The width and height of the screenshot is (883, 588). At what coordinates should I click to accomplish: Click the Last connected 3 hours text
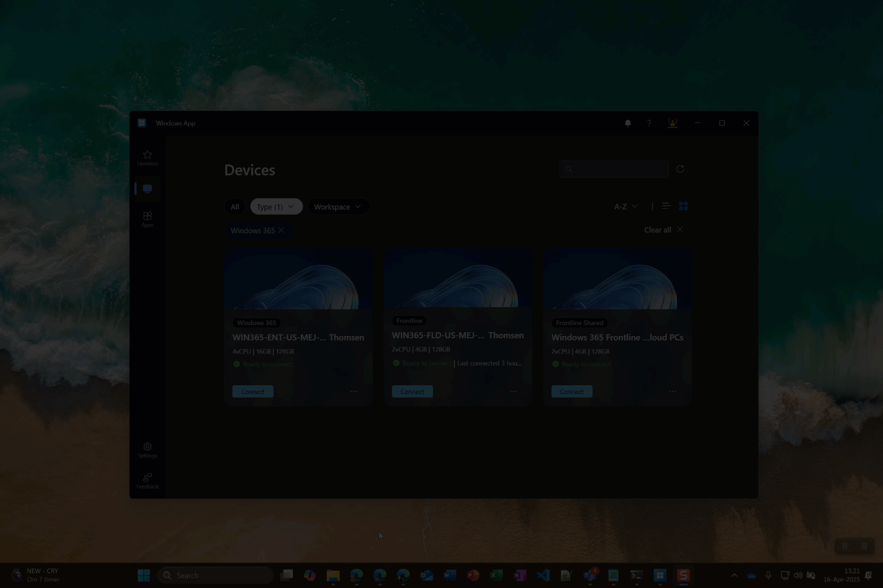pyautogui.click(x=490, y=363)
